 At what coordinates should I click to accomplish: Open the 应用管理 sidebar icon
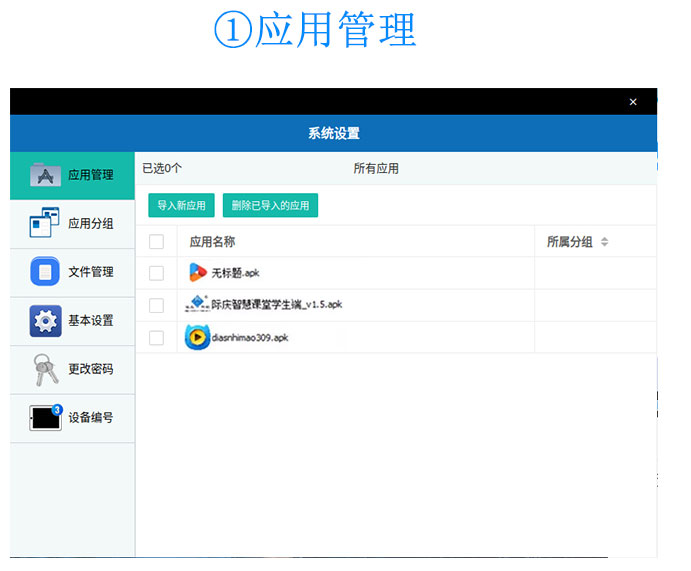[x=45, y=175]
